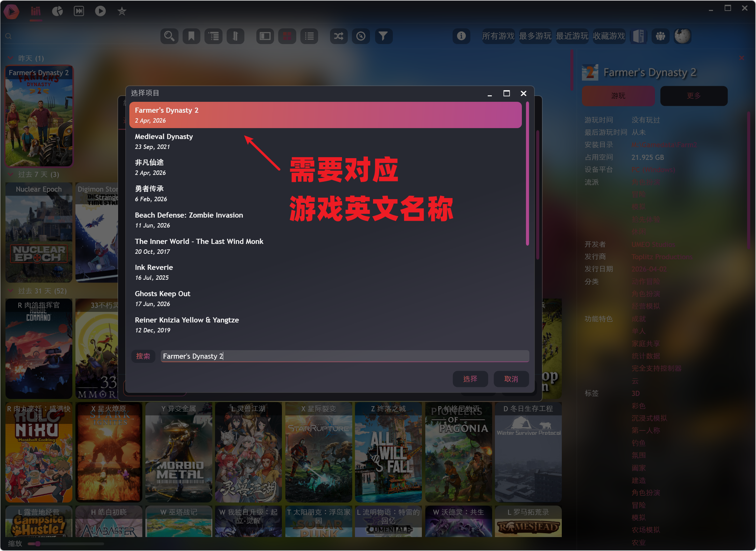The image size is (756, 551).
Task: Open the filter funnel icon
Action: click(x=383, y=36)
